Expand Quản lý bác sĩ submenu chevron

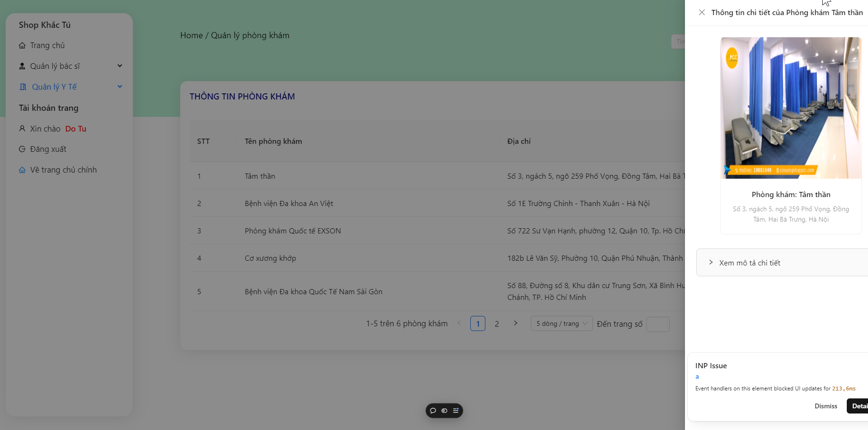(x=120, y=66)
